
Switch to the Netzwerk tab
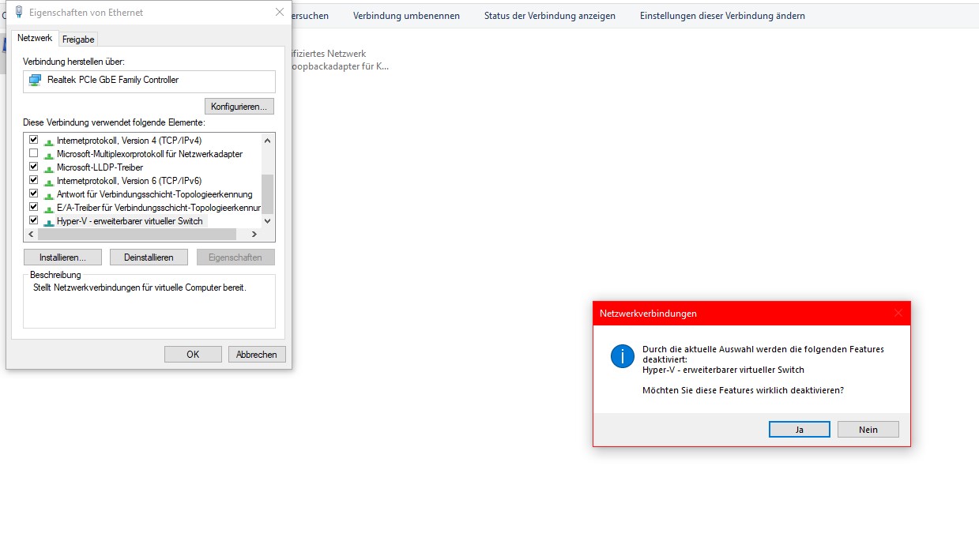35,38
